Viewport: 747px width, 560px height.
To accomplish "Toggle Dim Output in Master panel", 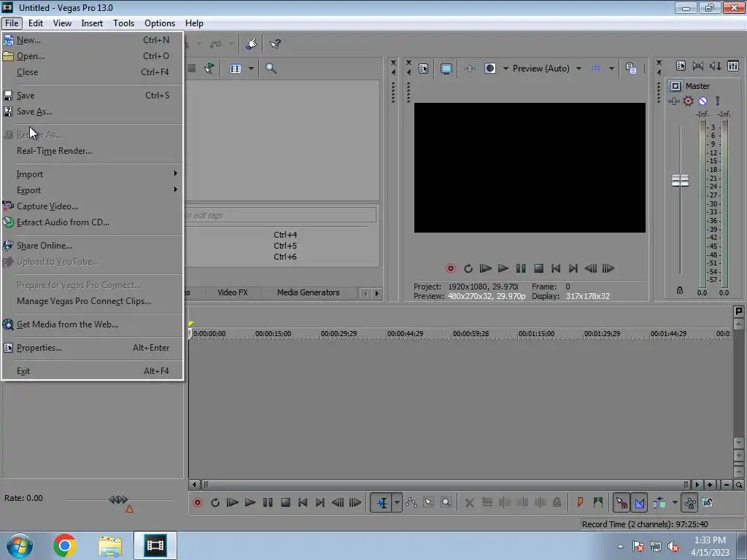I will pyautogui.click(x=716, y=66).
